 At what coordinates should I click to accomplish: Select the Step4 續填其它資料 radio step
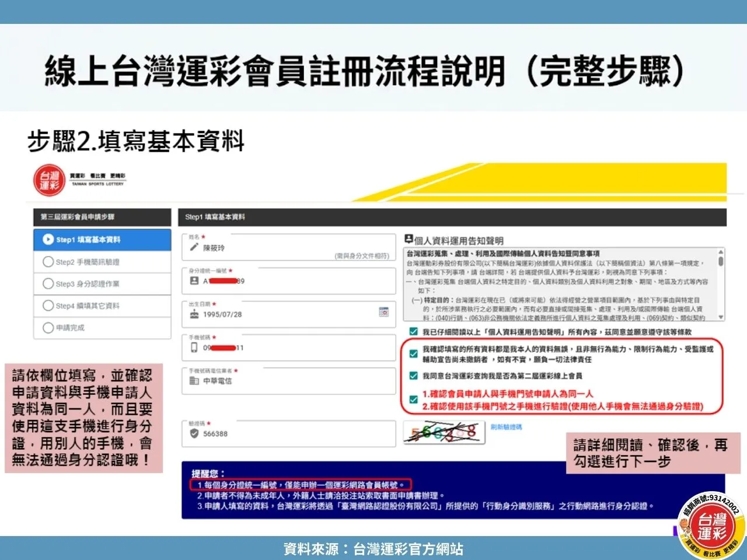48,306
